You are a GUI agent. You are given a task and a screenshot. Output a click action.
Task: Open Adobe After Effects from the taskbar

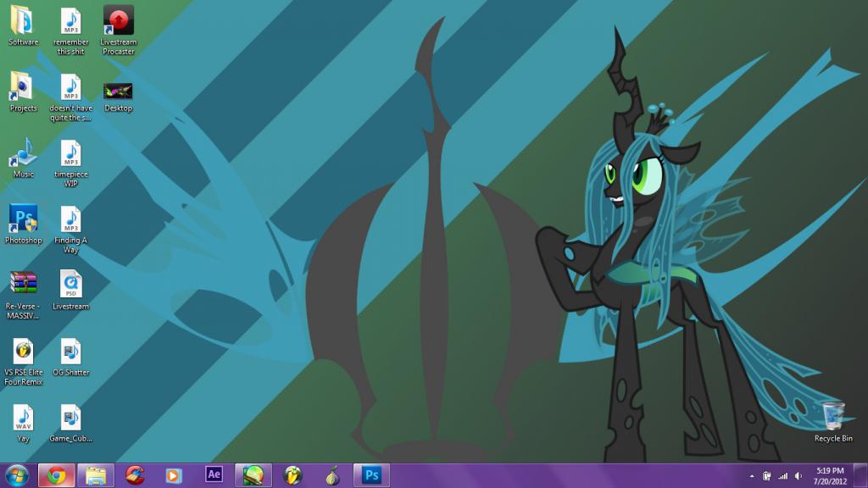pyautogui.click(x=214, y=475)
